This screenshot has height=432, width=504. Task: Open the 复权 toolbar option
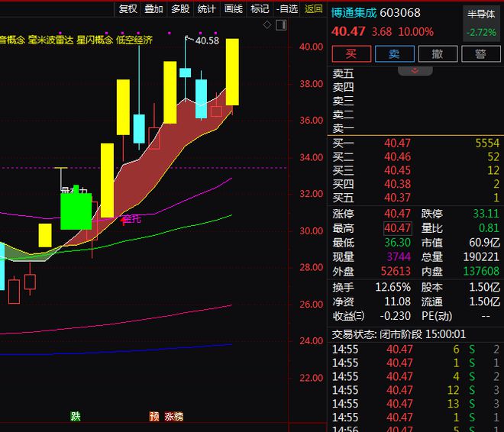128,9
